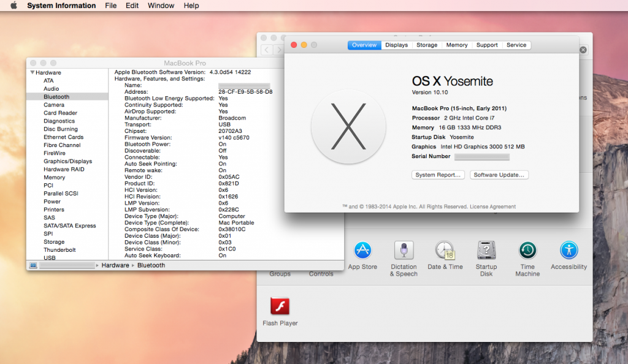Select PCI in the sidebar
The width and height of the screenshot is (628, 364).
[48, 185]
